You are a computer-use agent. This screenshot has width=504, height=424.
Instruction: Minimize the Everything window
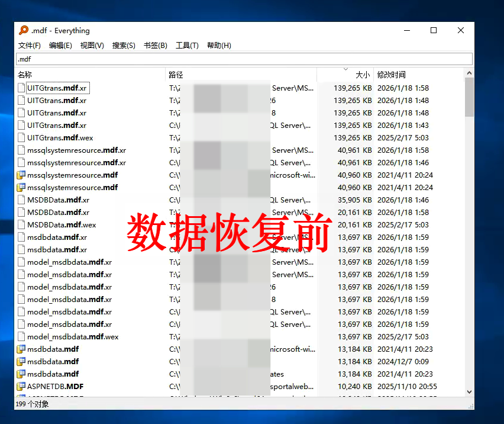(x=407, y=30)
